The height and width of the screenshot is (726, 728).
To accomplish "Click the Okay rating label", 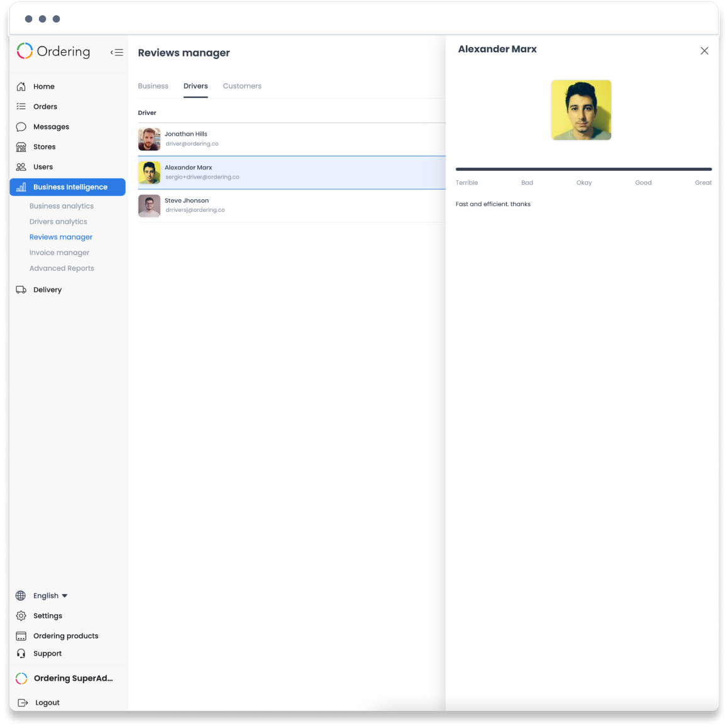I will pyautogui.click(x=584, y=182).
